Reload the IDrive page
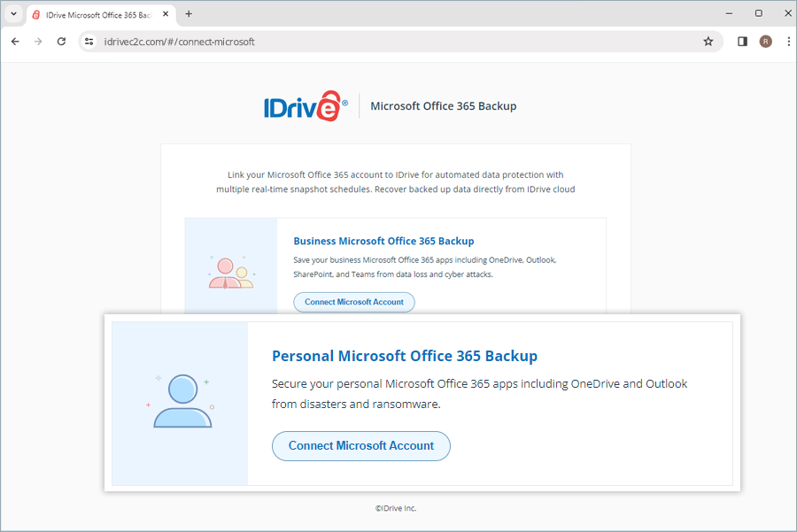The image size is (797, 532). (x=61, y=42)
